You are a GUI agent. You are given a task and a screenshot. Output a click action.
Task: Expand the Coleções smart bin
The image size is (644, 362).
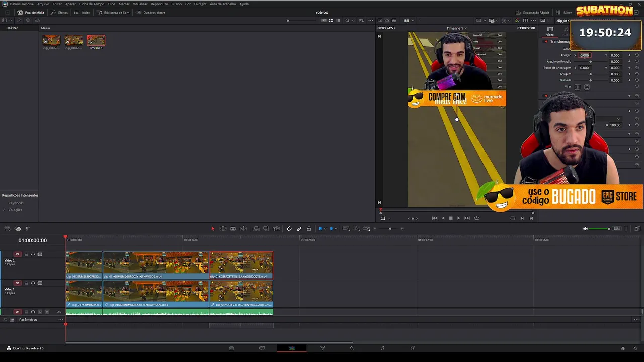4,210
